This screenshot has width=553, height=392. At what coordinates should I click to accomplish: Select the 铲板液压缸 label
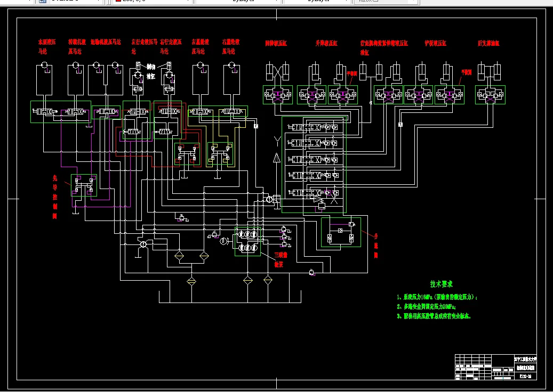coord(436,43)
